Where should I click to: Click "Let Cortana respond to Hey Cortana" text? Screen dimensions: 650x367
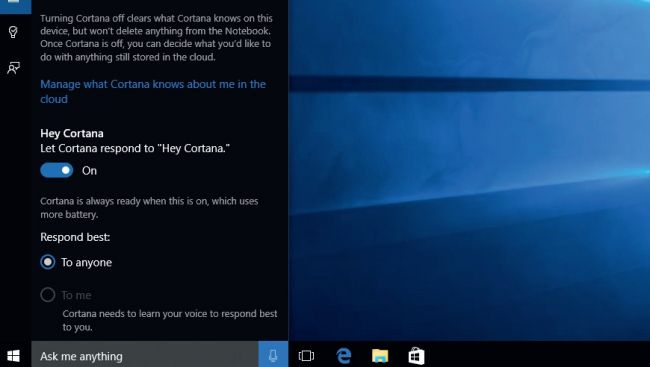click(x=135, y=148)
